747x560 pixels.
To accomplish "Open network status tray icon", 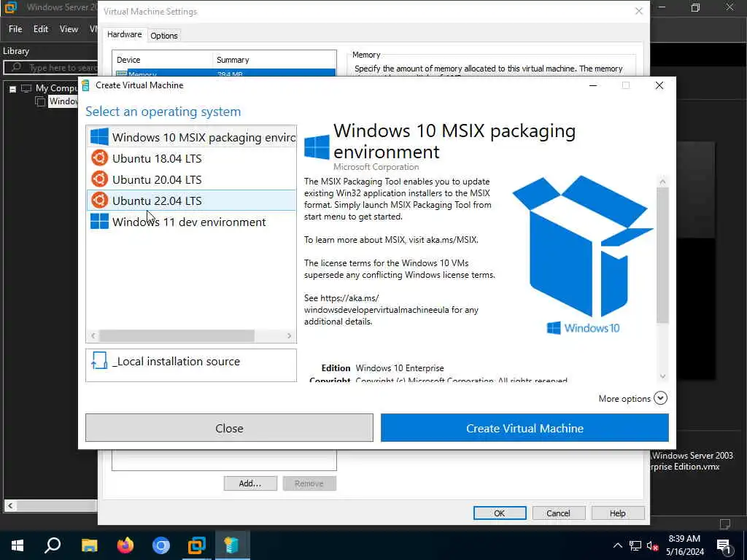I will point(635,545).
